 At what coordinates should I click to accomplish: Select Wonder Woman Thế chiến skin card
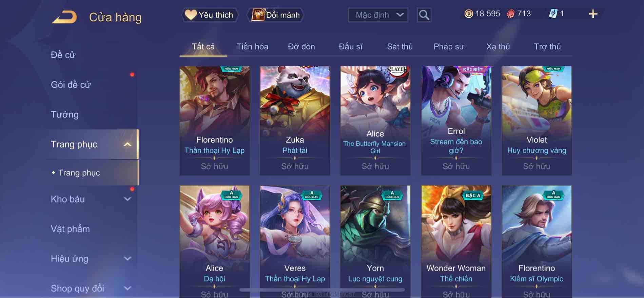(456, 241)
